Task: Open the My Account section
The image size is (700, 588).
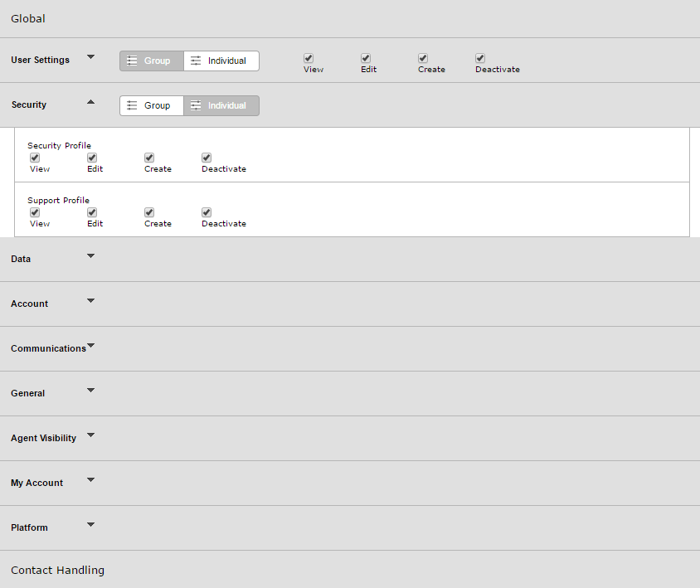Action: tap(90, 479)
